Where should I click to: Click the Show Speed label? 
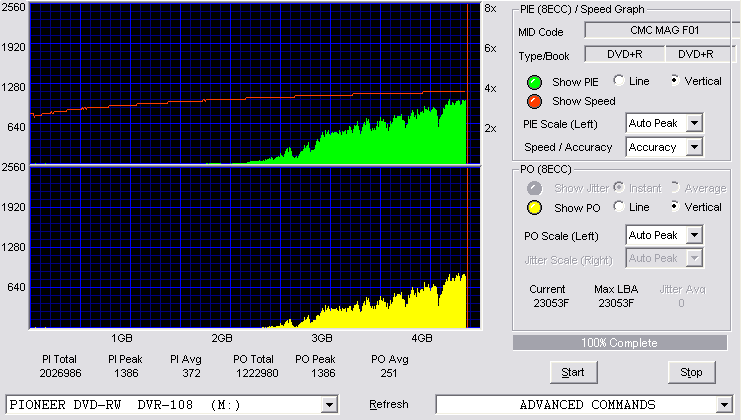point(583,101)
